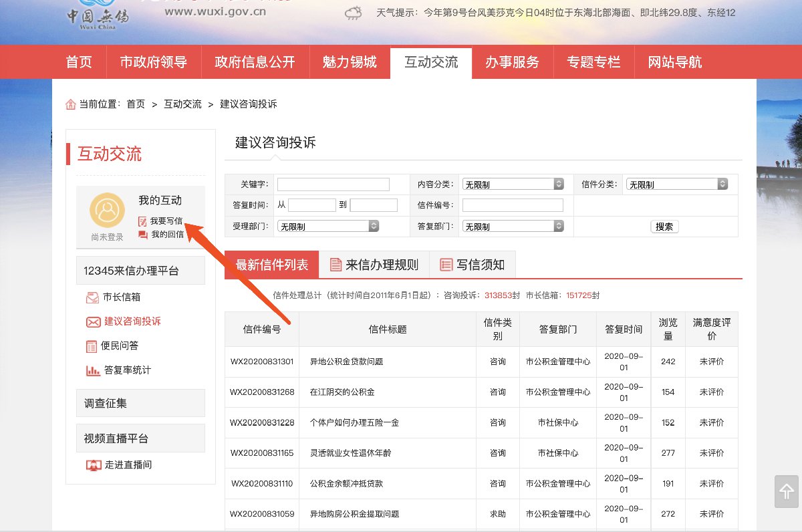Click the 我的回信 speech bubble icon
Viewport: 802px width, 532px height.
(142, 235)
